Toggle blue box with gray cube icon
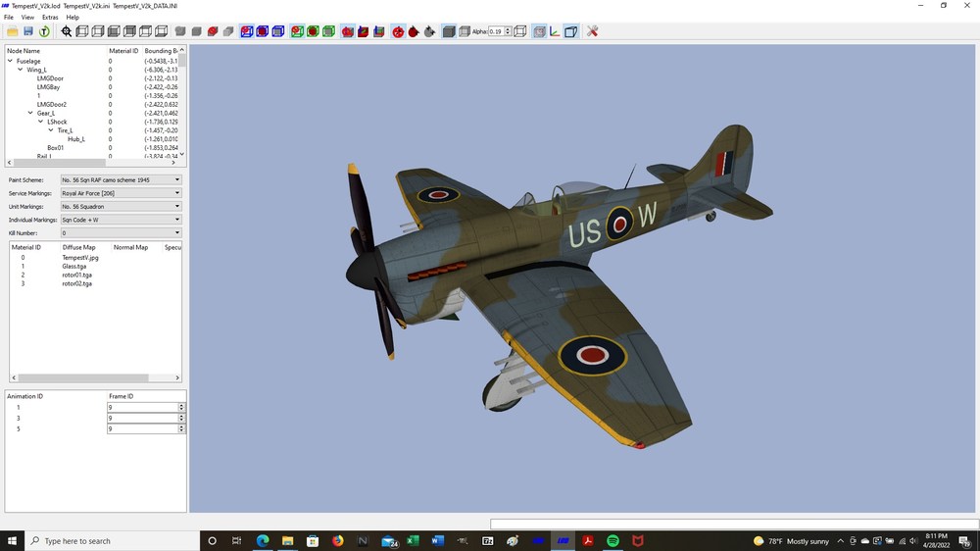 pos(278,31)
